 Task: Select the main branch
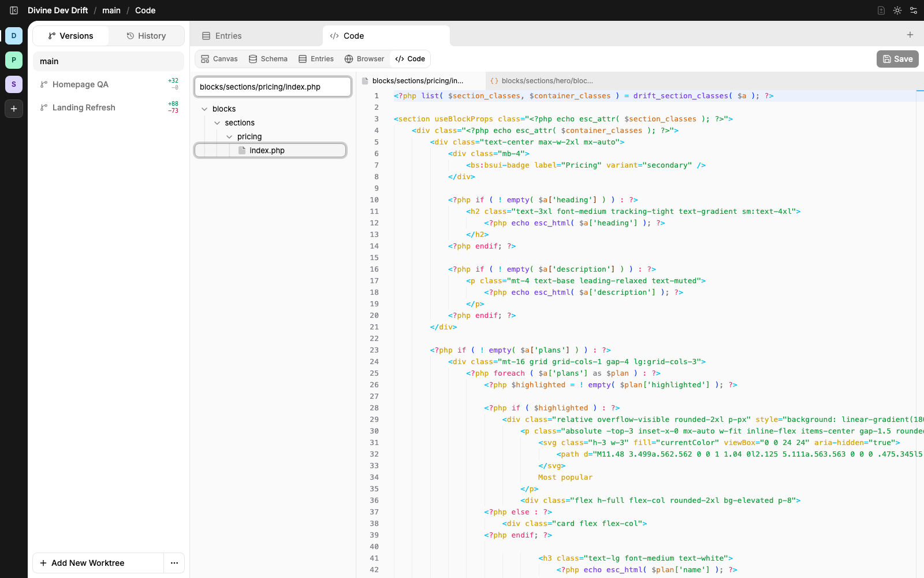point(109,61)
